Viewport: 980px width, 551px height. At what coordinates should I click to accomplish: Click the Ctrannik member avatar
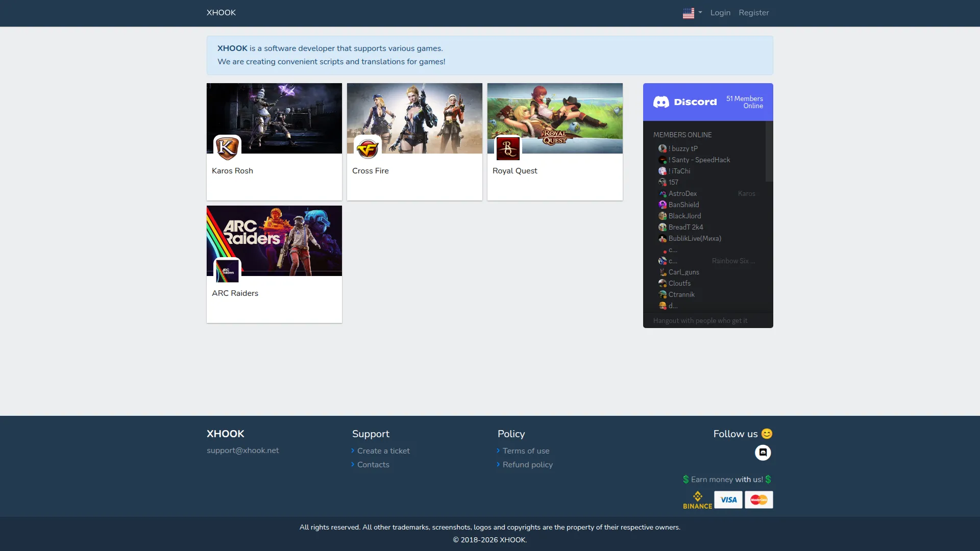coord(663,294)
